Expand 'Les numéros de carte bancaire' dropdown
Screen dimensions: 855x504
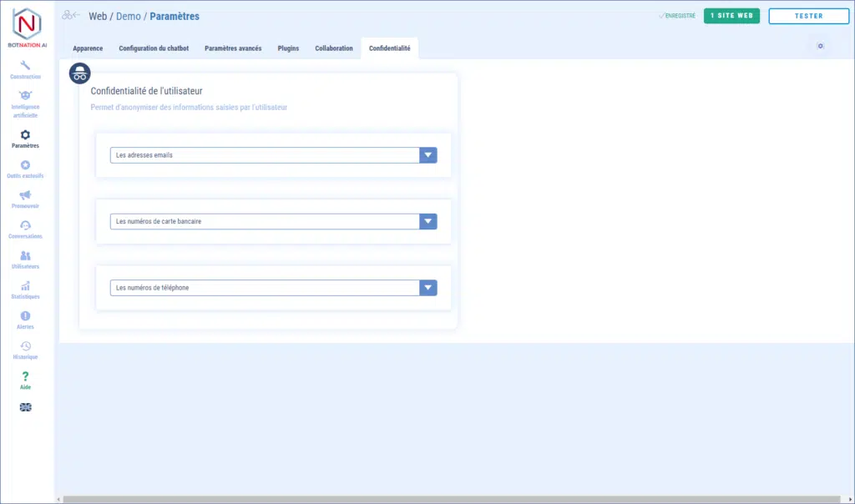point(427,221)
